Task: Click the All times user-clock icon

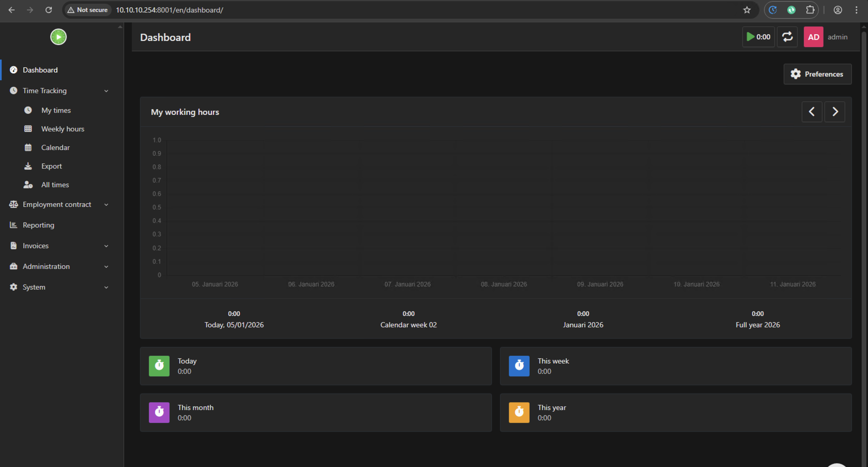Action: point(28,185)
